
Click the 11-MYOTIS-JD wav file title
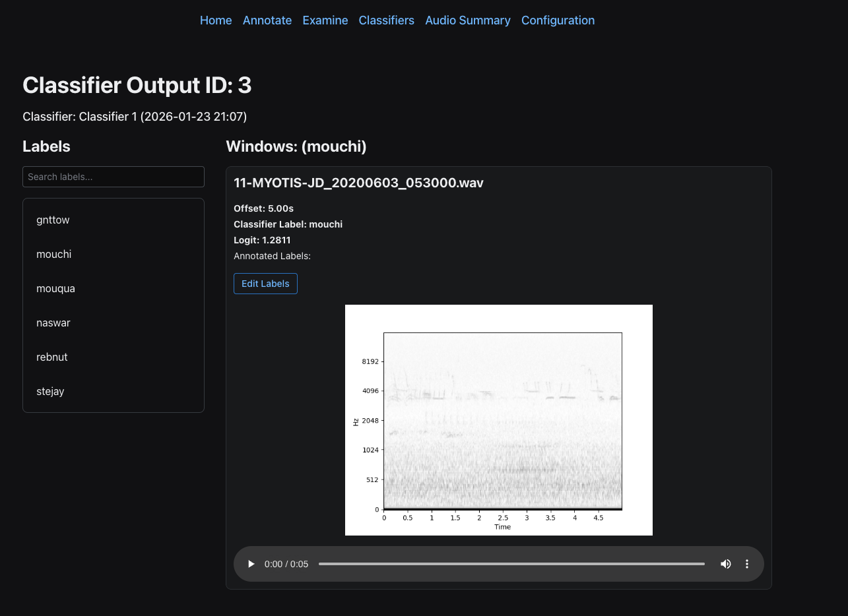358,183
